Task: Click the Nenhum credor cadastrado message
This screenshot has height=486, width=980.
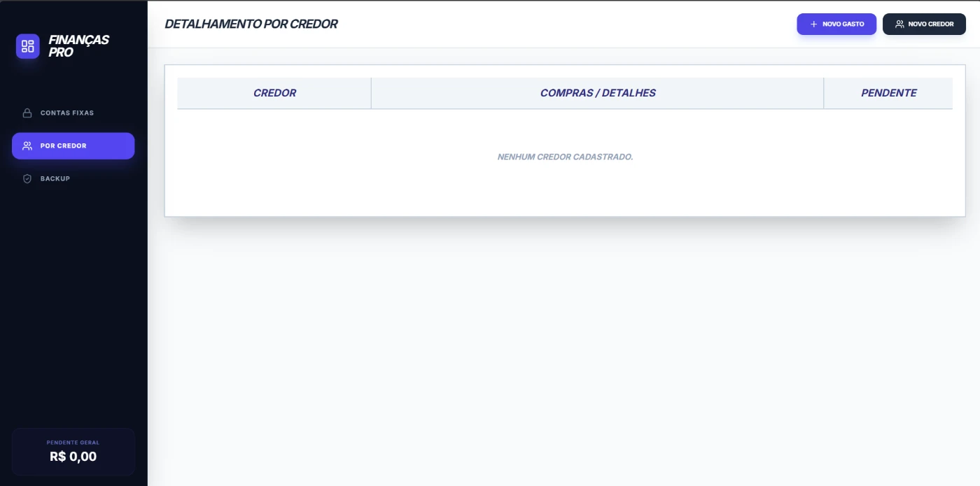Action: [565, 157]
